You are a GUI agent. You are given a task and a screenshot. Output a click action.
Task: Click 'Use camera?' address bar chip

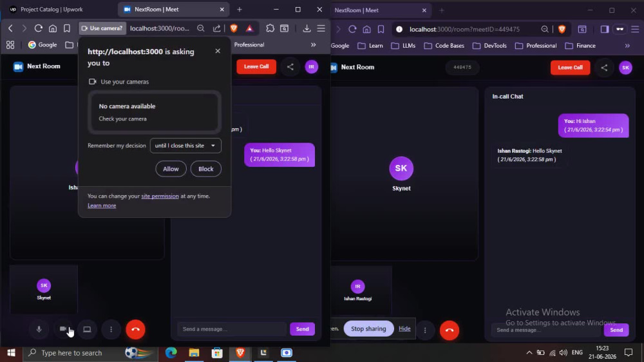point(102,28)
